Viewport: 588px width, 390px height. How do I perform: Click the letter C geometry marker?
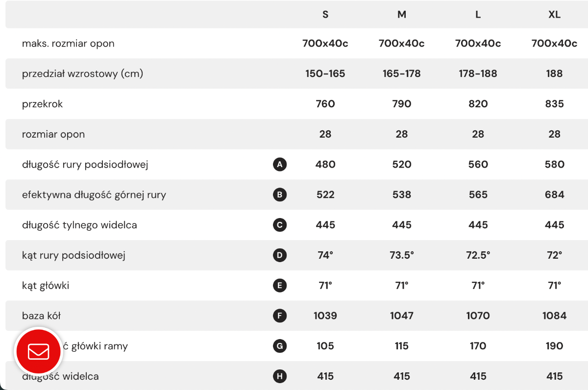coord(279,225)
